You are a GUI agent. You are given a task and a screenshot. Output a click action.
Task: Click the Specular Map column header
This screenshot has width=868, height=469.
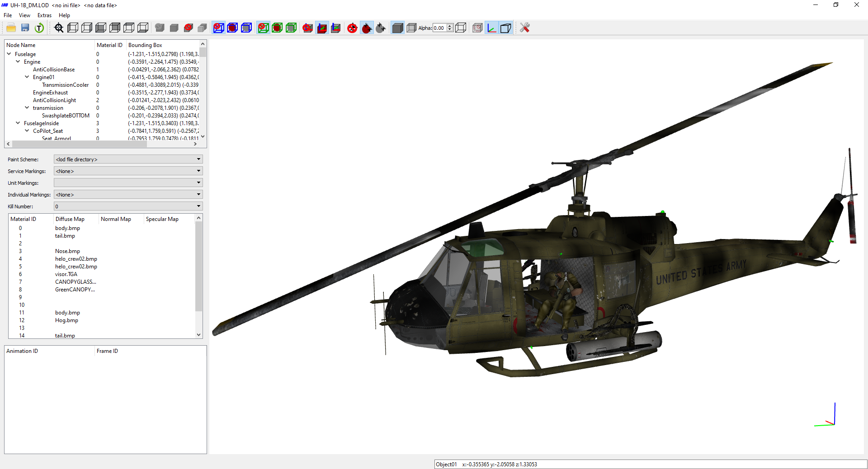tap(170, 219)
